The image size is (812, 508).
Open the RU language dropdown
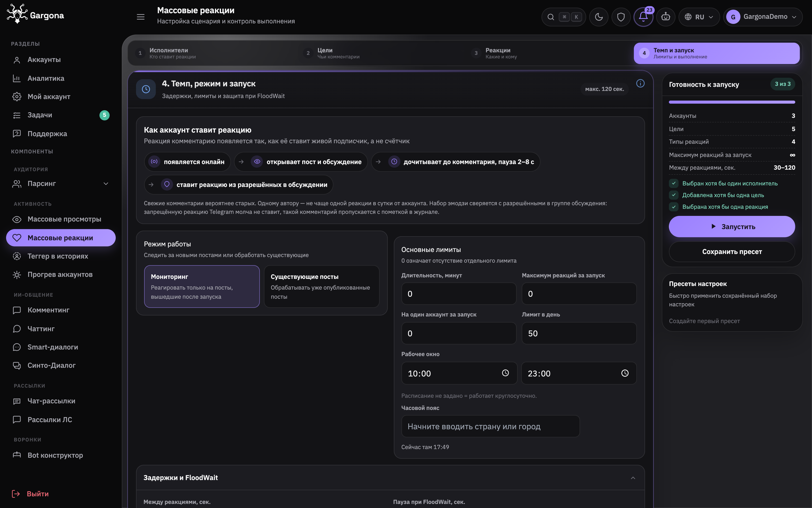(x=699, y=17)
